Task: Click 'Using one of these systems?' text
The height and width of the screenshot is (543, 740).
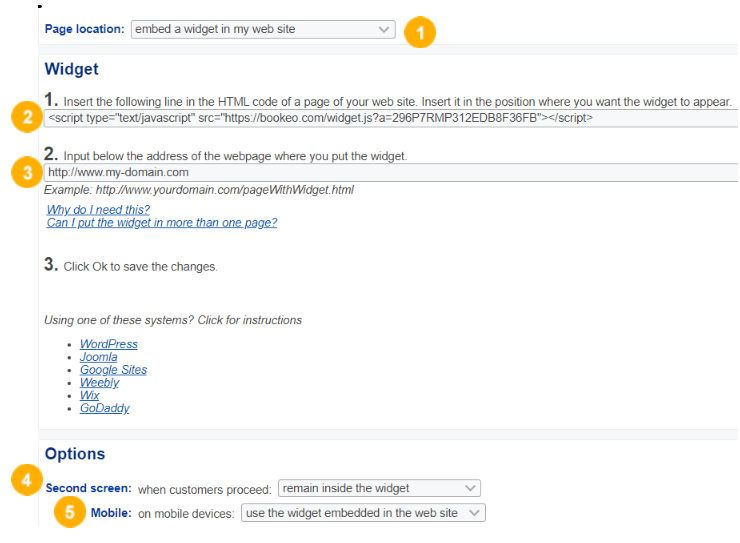Action: (x=119, y=320)
